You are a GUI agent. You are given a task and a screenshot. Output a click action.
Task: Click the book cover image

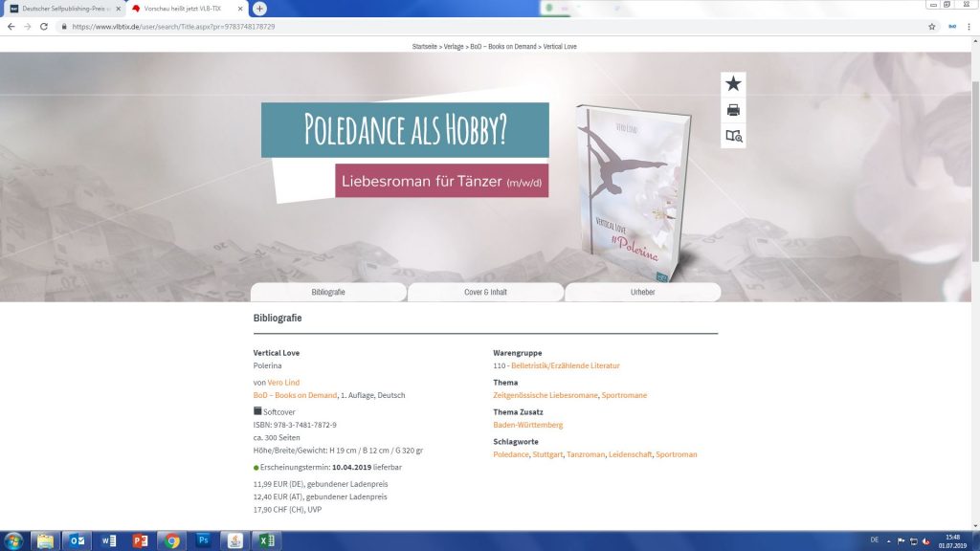pyautogui.click(x=634, y=193)
